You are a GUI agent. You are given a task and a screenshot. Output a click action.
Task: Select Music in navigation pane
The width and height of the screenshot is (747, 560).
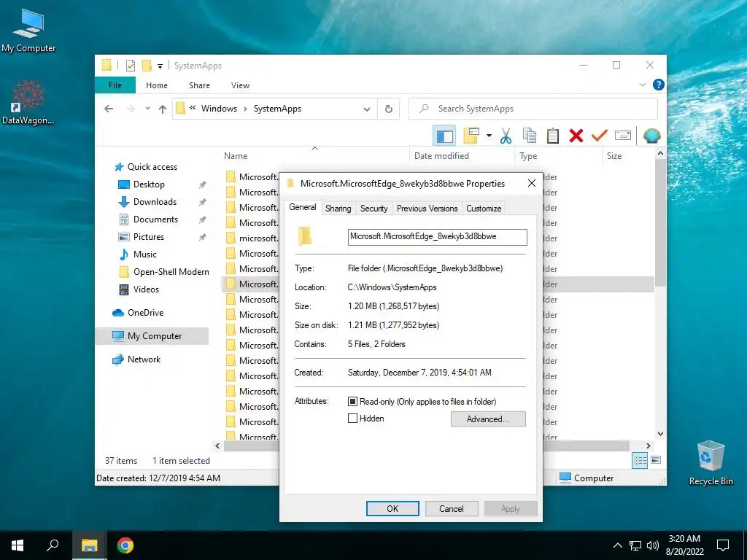click(145, 254)
